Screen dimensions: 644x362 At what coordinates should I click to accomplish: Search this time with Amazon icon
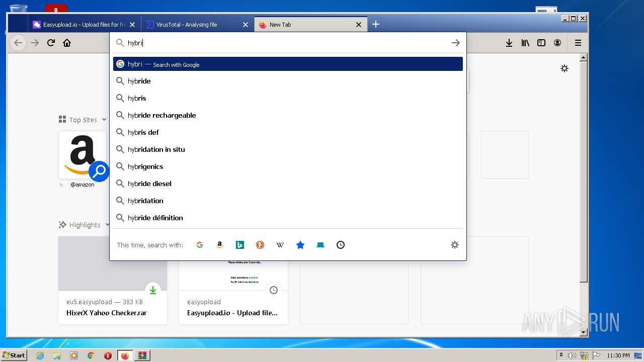point(220,245)
